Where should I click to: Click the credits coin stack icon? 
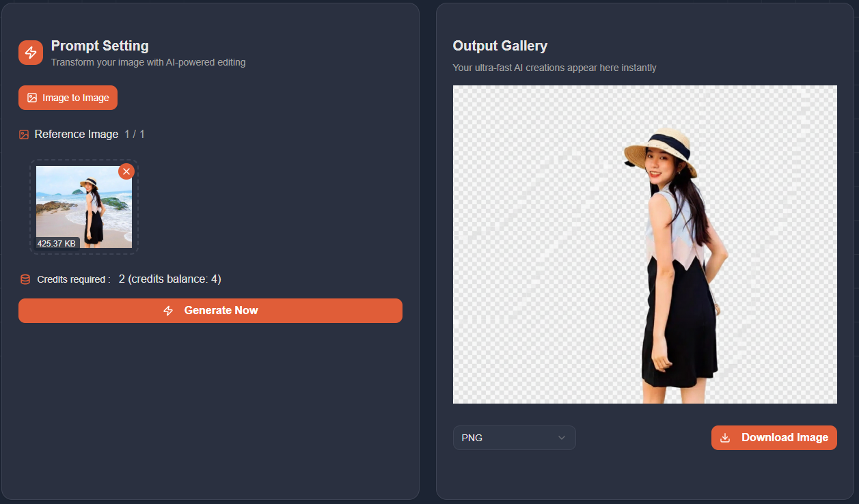[25, 279]
